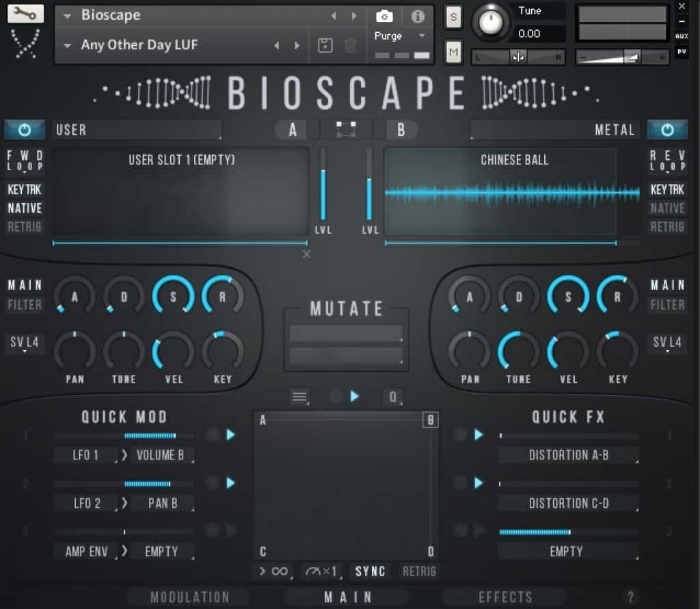The width and height of the screenshot is (700, 609).
Task: Start Mutate playback with the play arrow
Action: coord(355,396)
